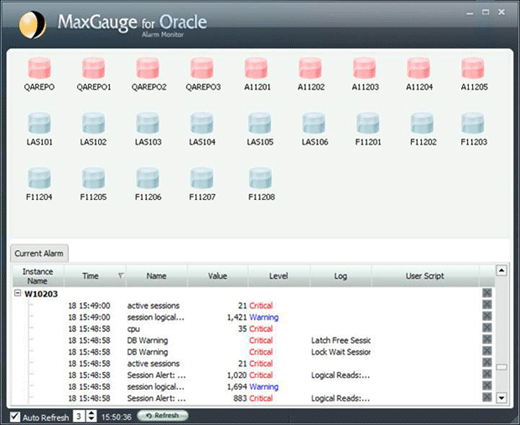Dismiss the 15:49:00 active sessions alarm
Screen dimensions: 520x425
pyautogui.click(x=487, y=305)
